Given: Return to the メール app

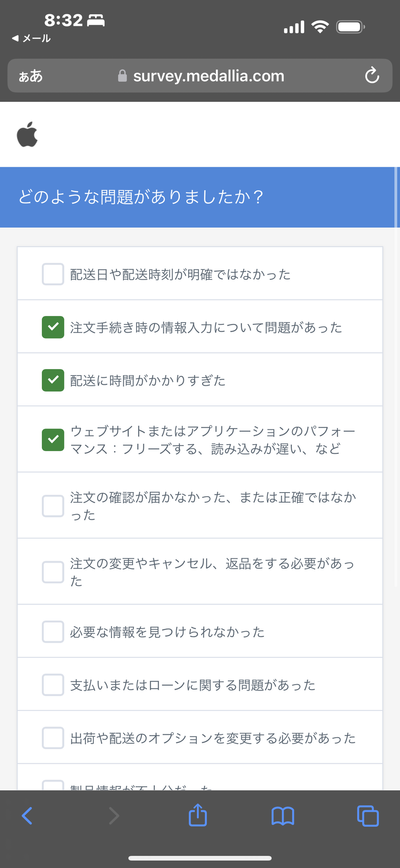Looking at the screenshot, I should (x=31, y=39).
